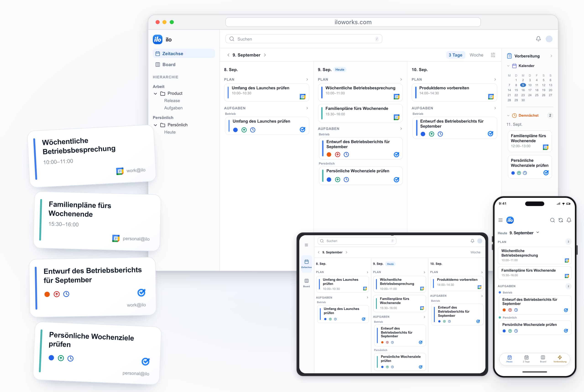584x392 pixels.
Task: Tap 2 Tage tab on phone bottom bar
Action: (x=526, y=359)
